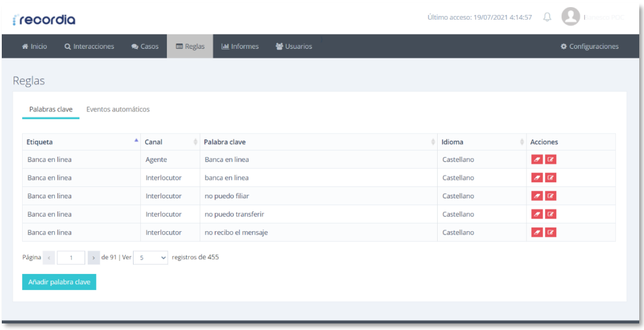Click the page number input field
644x330 pixels.
(71, 258)
